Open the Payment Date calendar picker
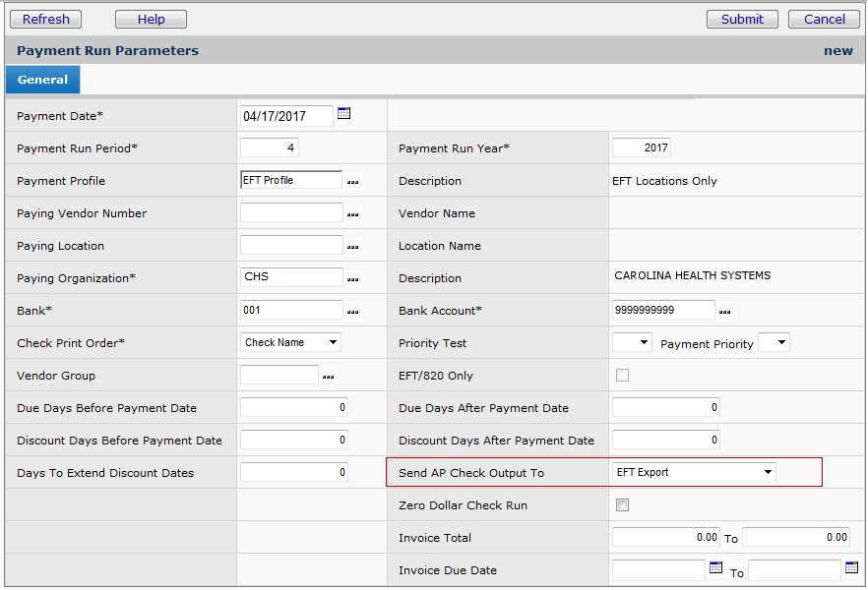Viewport: 868px width, 590px height. tap(343, 114)
